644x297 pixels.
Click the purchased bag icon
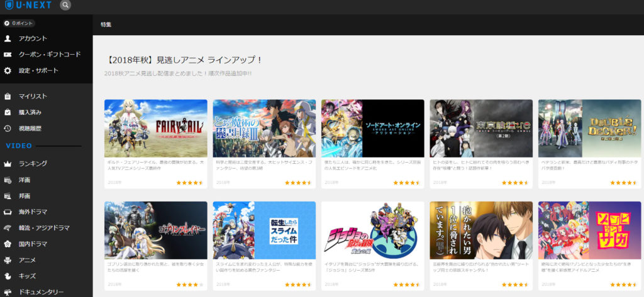pos(8,112)
